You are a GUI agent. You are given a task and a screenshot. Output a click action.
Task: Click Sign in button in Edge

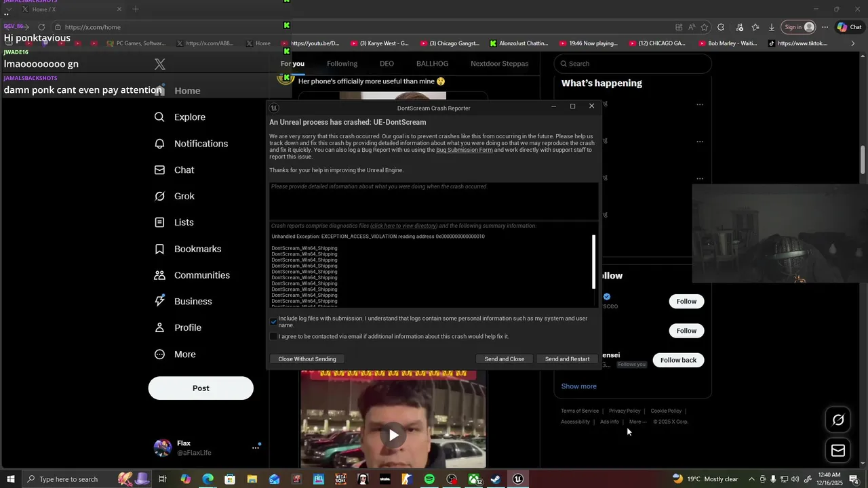[798, 27]
